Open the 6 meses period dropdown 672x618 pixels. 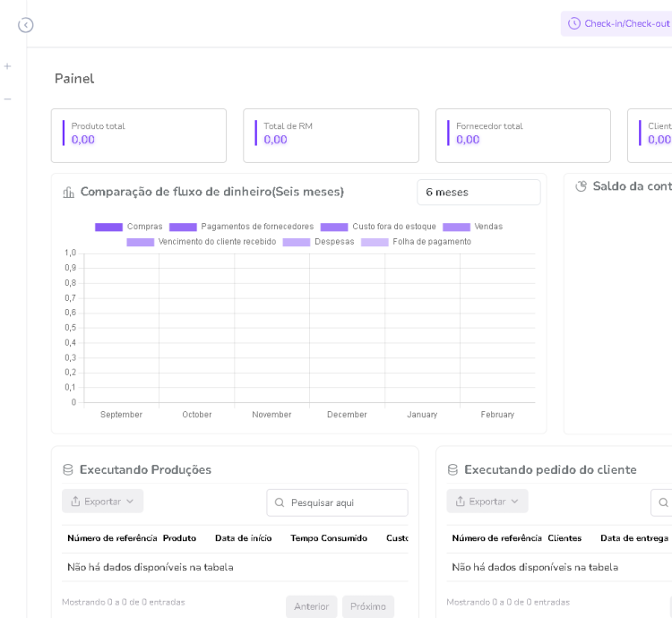point(478,193)
